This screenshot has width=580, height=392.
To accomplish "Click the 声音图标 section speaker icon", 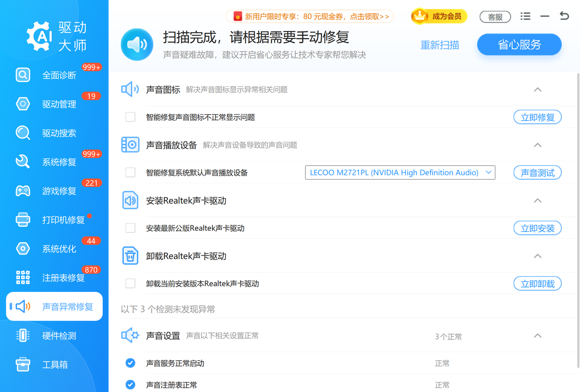I will 130,89.
